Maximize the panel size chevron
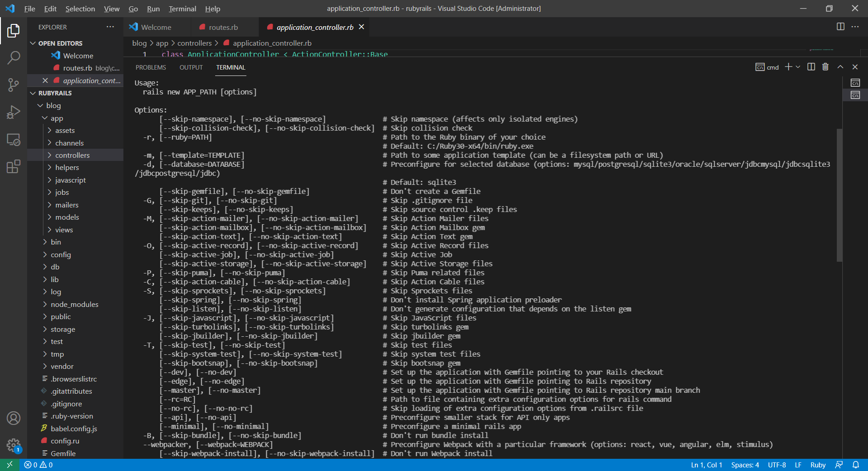Image resolution: width=868 pixels, height=471 pixels. point(840,67)
